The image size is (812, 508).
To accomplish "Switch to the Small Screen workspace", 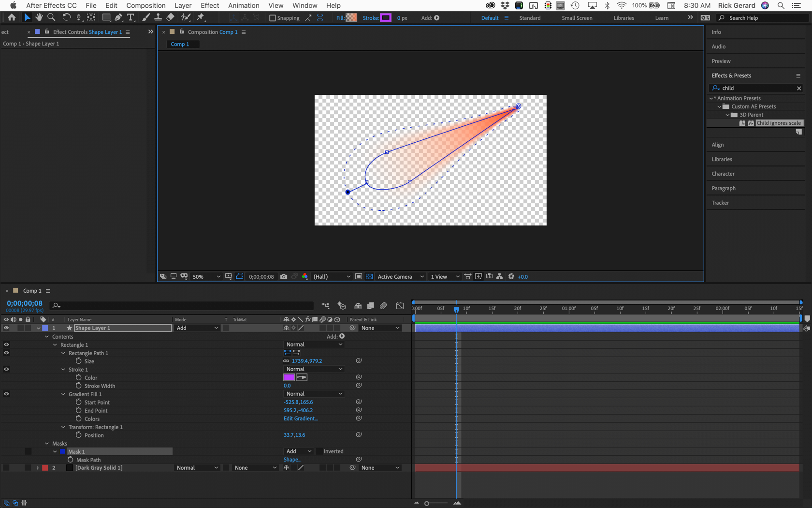I will (x=577, y=18).
